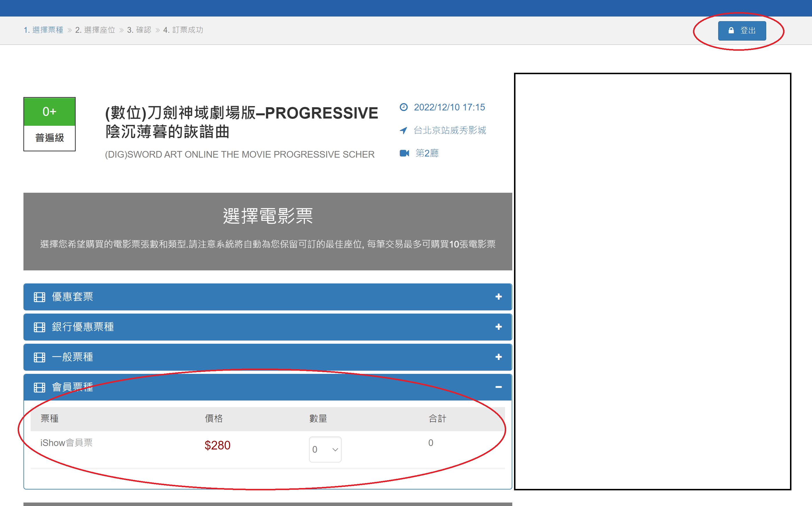Click the 0+ 普遍級 rating badge
Viewport: 812px width, 506px height.
pyautogui.click(x=50, y=124)
